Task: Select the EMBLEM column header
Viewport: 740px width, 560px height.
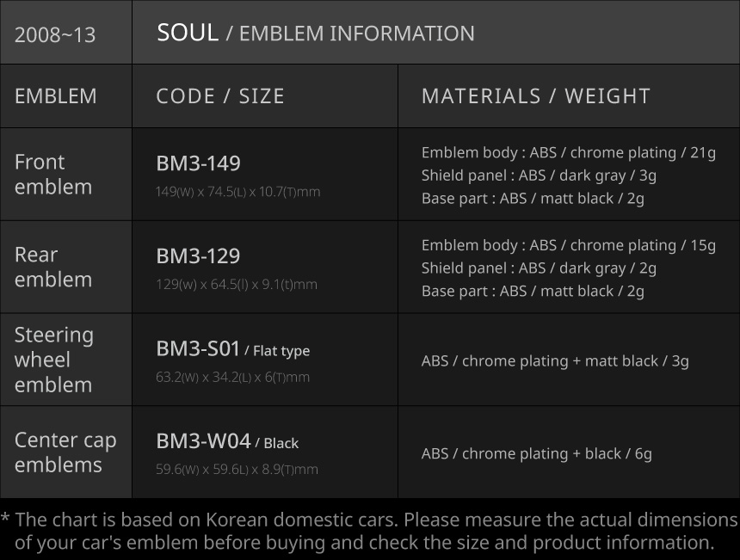Action: tap(56, 95)
